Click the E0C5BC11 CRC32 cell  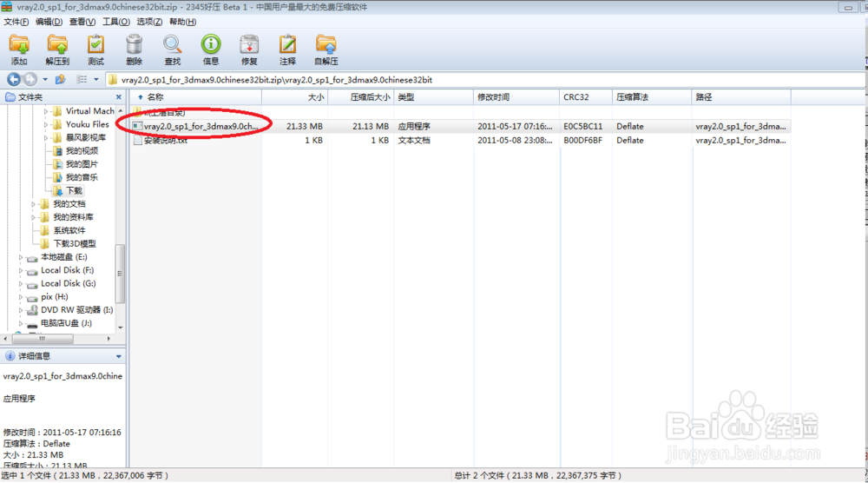point(583,126)
